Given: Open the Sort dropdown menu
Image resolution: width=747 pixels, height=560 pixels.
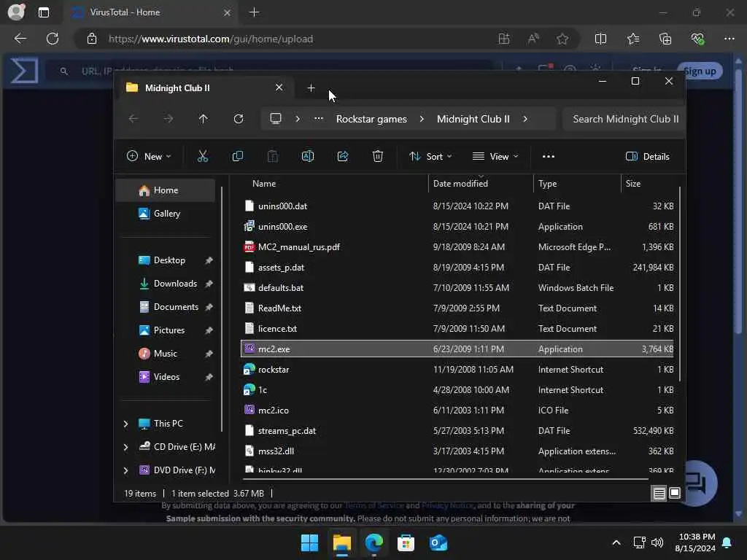Looking at the screenshot, I should (430, 156).
